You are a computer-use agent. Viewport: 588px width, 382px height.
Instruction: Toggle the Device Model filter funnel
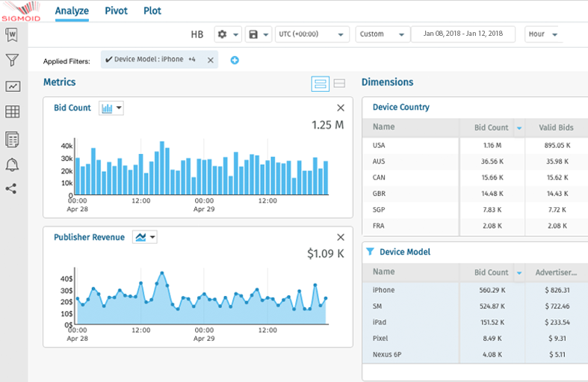point(370,252)
